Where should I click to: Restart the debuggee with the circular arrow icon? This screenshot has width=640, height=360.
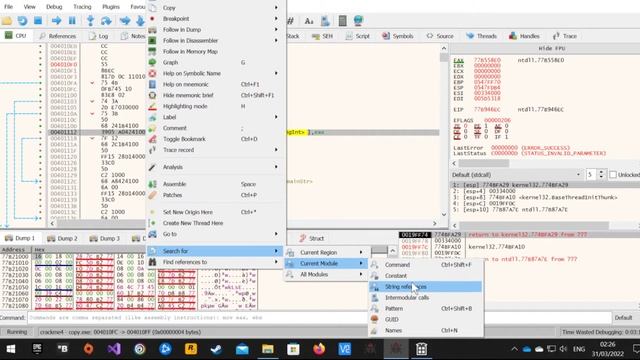(x=22, y=20)
